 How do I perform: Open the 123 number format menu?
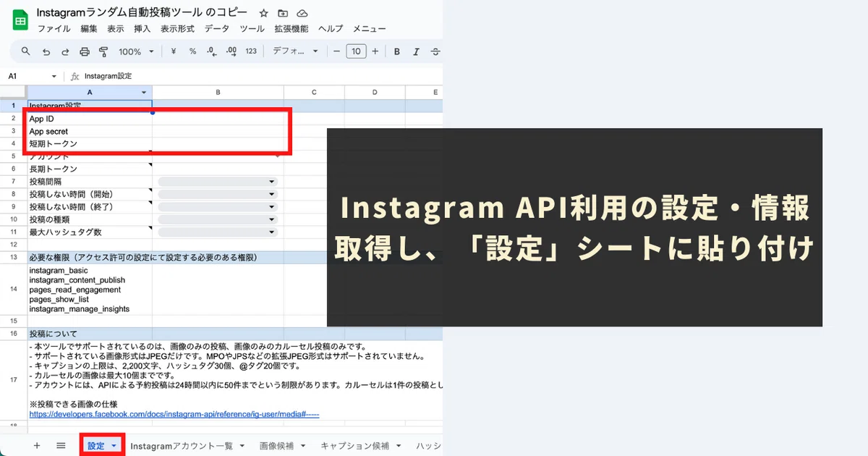(251, 51)
